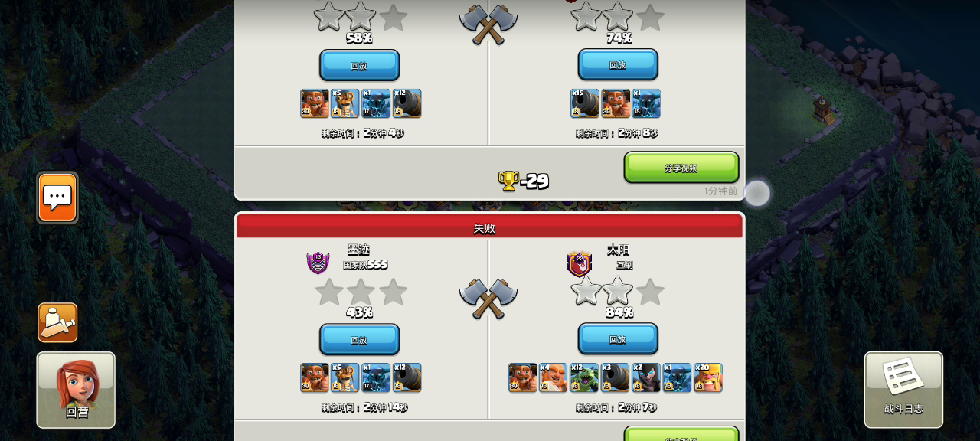Select the x20 Barbarian troop icon
Image resolution: width=980 pixels, height=441 pixels.
coord(708,377)
